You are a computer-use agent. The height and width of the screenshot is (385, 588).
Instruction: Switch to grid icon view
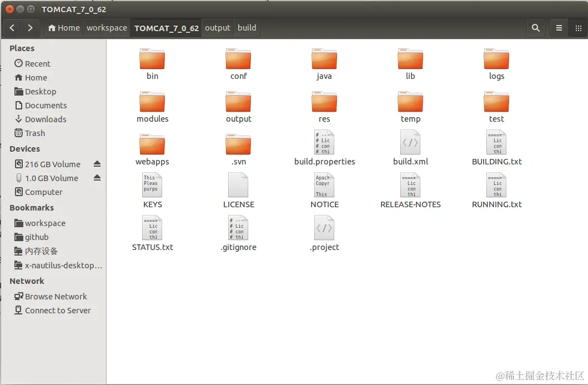[578, 28]
